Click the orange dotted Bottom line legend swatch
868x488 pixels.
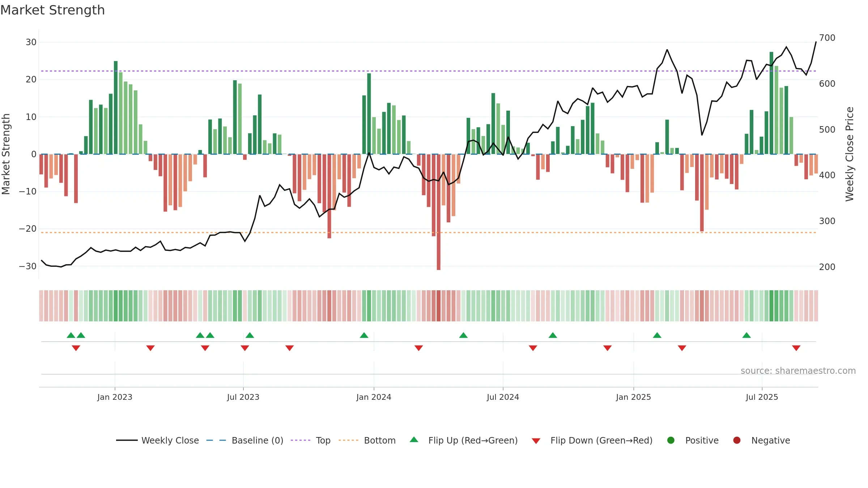pyautogui.click(x=348, y=440)
